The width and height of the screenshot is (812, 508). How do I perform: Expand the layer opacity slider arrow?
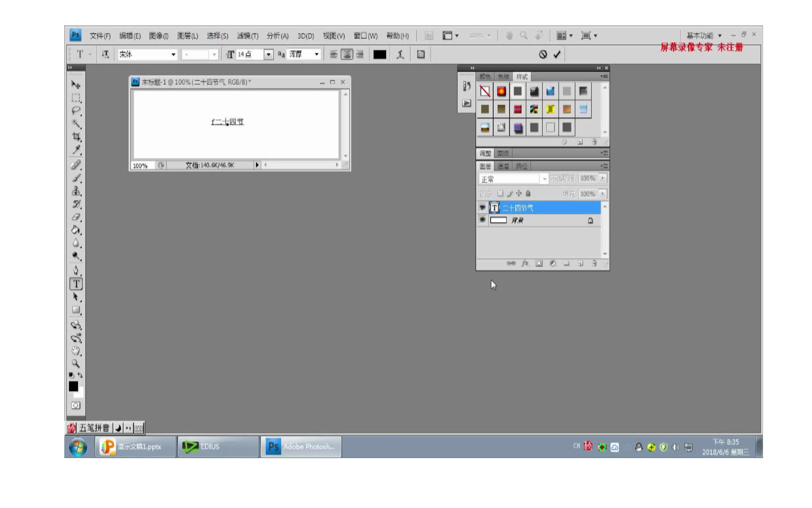[x=603, y=178]
